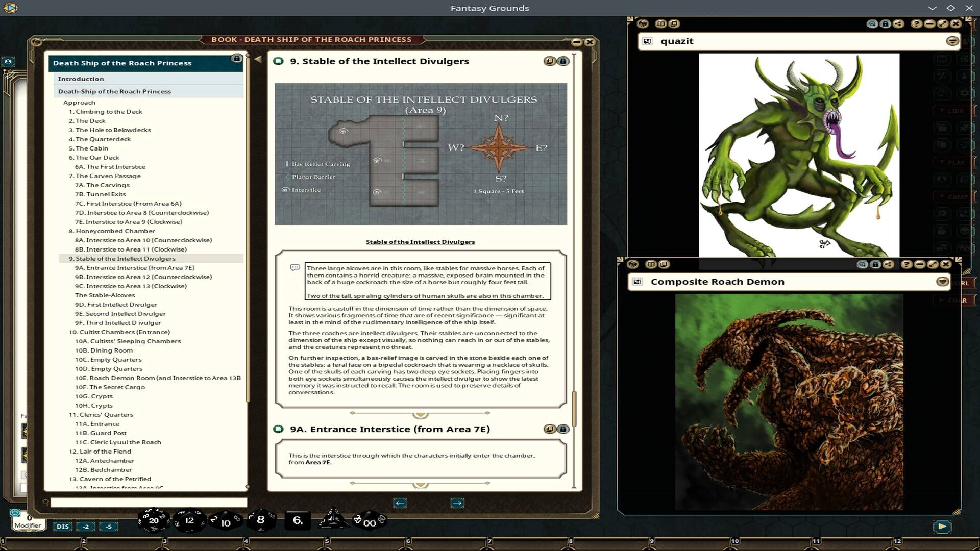980x551 pixels.
Task: Toggle the lock on the Death Ship book window
Action: tap(236, 58)
